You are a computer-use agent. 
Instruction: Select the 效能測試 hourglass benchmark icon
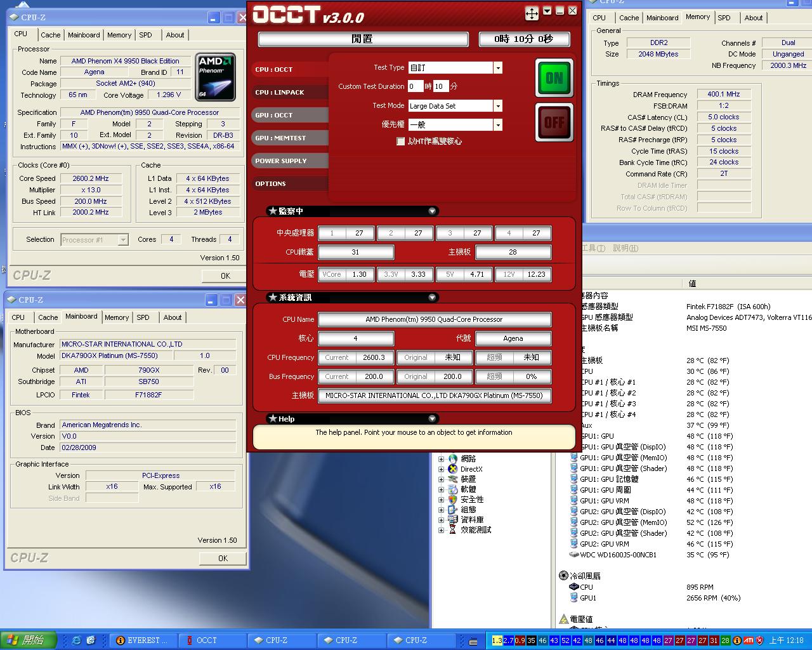pyautogui.click(x=453, y=530)
